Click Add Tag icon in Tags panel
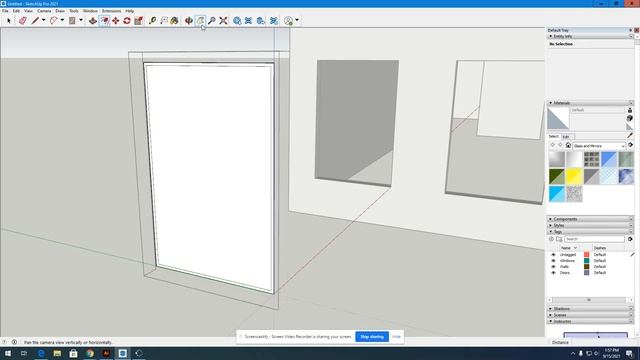The height and width of the screenshot is (360, 640). coord(551,239)
